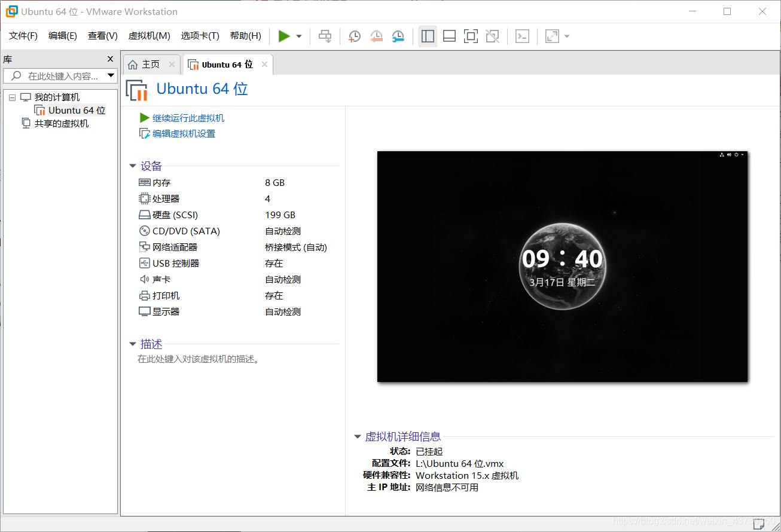Click the library search input field
Viewport: 781px width, 532px height.
point(60,75)
